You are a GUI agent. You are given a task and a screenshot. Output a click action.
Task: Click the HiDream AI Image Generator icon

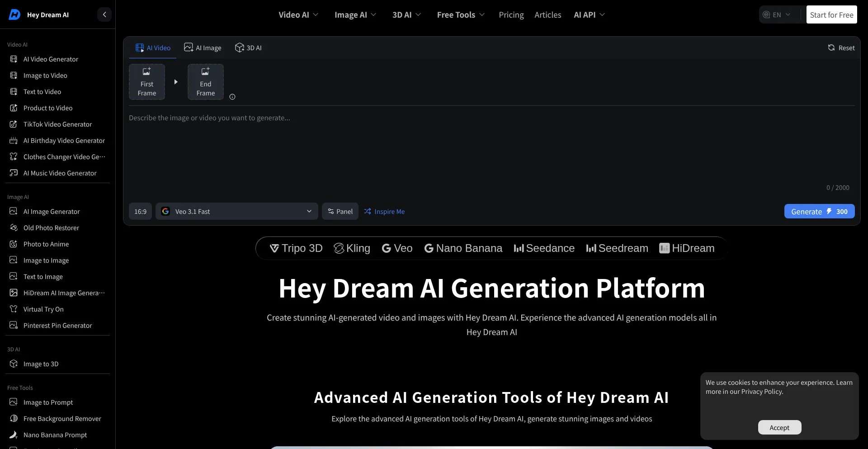click(14, 293)
